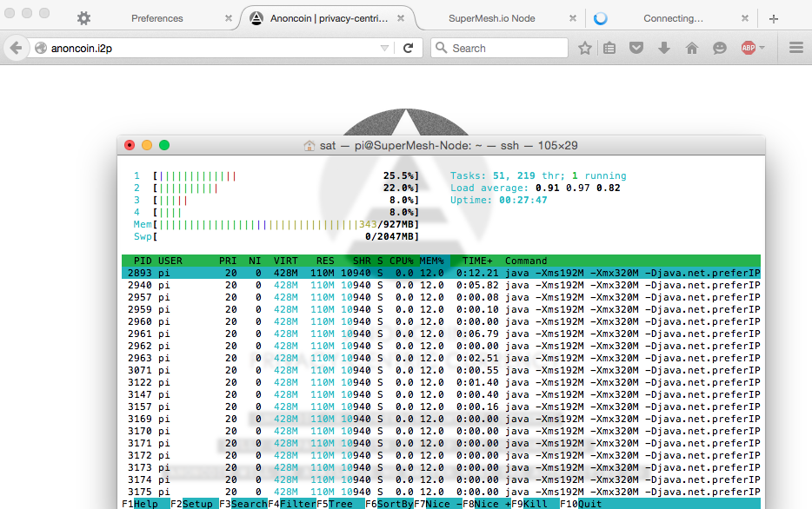Switch to the SuperMesh.io Node tab
This screenshot has width=812, height=509.
pos(491,18)
